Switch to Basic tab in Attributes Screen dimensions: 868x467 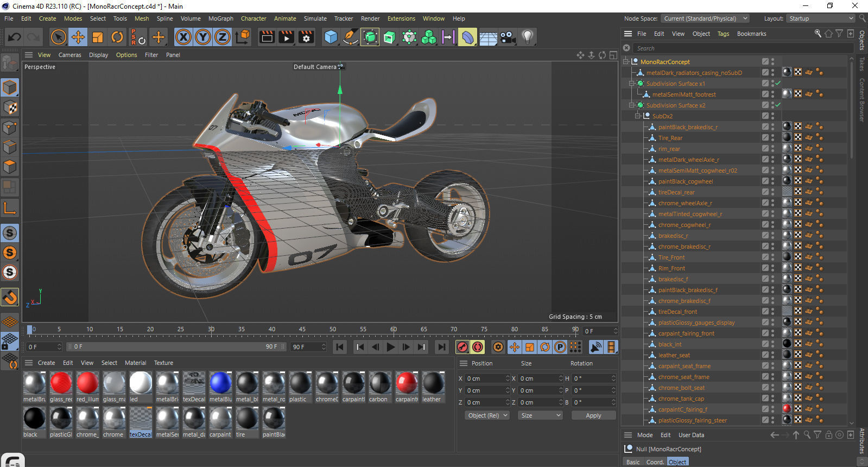633,462
